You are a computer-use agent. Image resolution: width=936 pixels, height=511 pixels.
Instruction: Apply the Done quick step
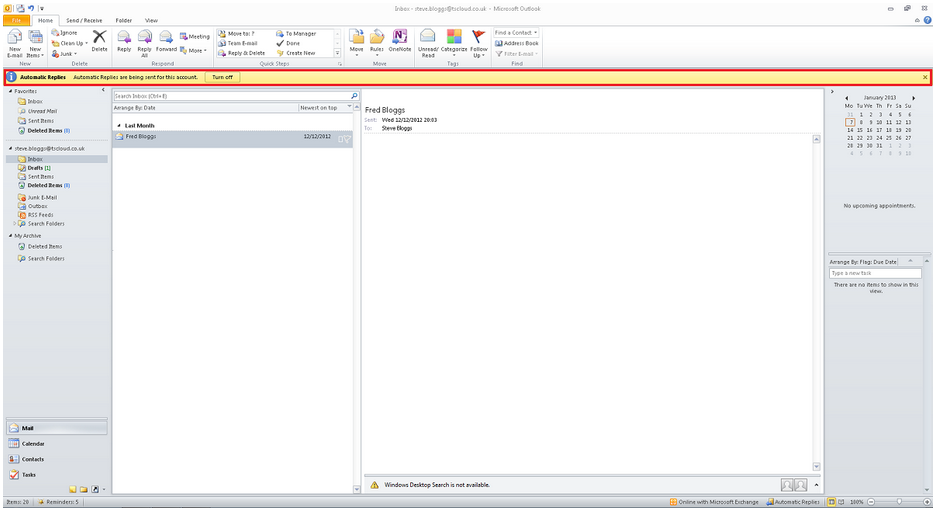(x=288, y=43)
